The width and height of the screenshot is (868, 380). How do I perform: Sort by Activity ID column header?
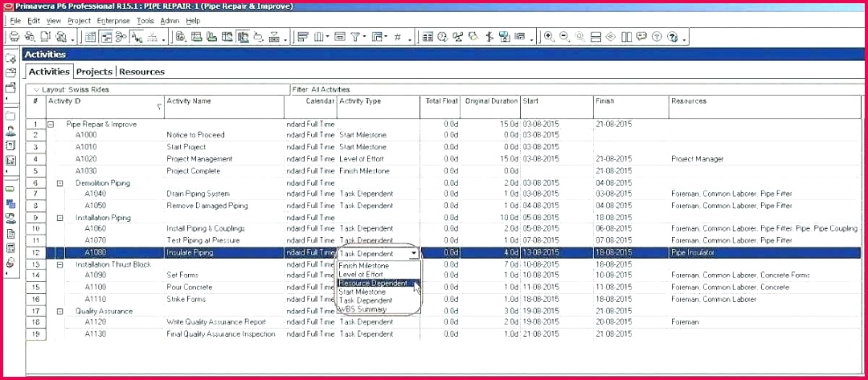click(105, 106)
